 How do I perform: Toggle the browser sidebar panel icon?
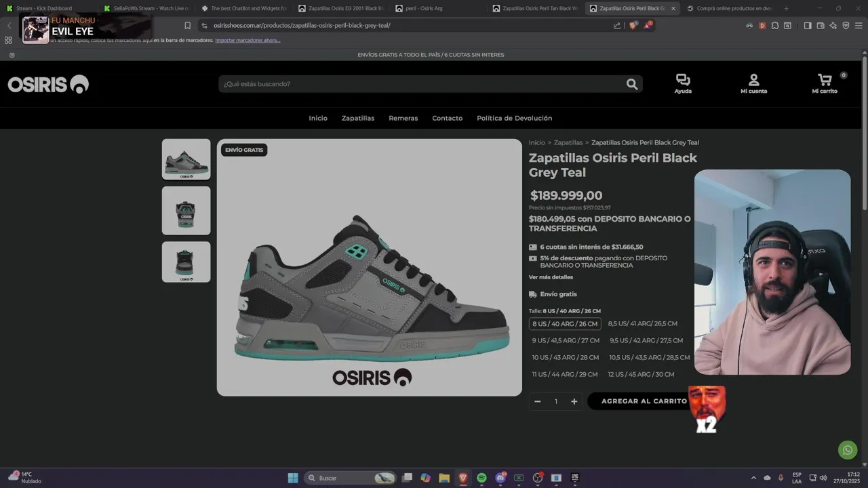(808, 26)
